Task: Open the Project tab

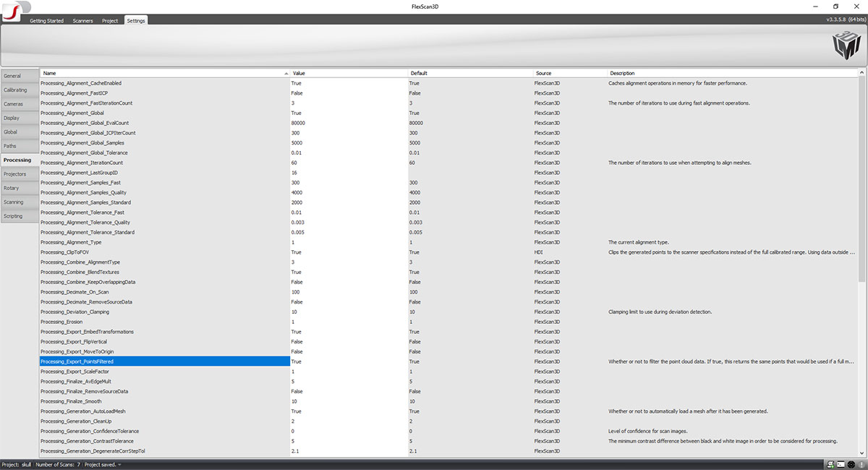Action: tap(110, 21)
